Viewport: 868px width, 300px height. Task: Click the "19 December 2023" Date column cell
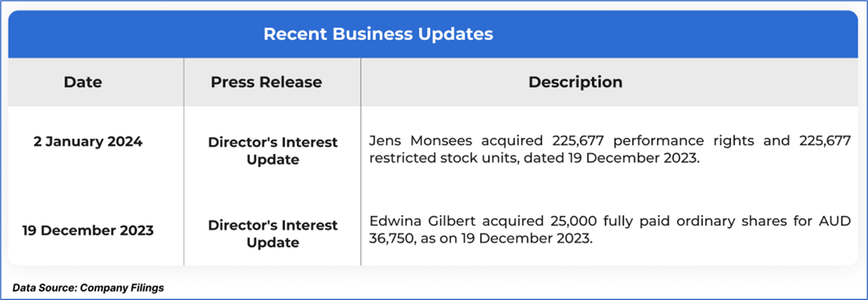coord(88,230)
